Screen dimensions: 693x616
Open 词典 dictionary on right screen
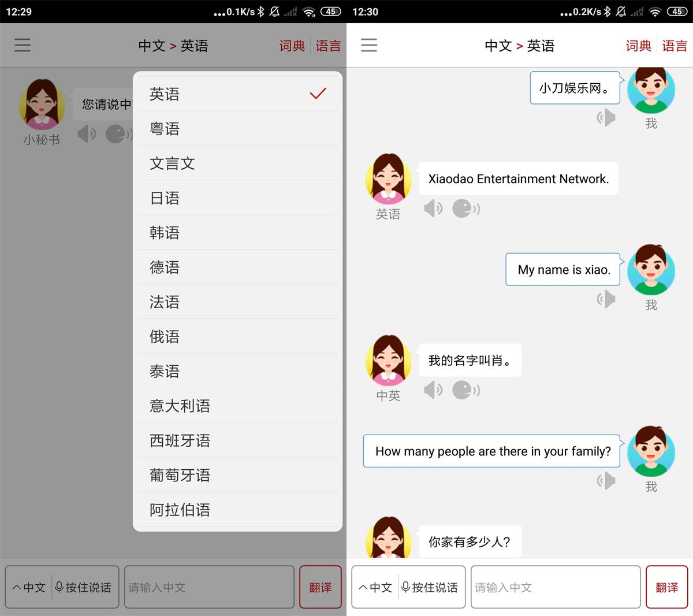[x=638, y=46]
